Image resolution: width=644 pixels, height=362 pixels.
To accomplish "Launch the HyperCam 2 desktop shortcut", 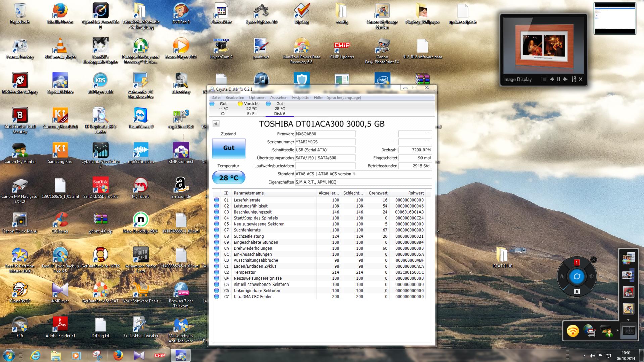I will [x=221, y=49].
